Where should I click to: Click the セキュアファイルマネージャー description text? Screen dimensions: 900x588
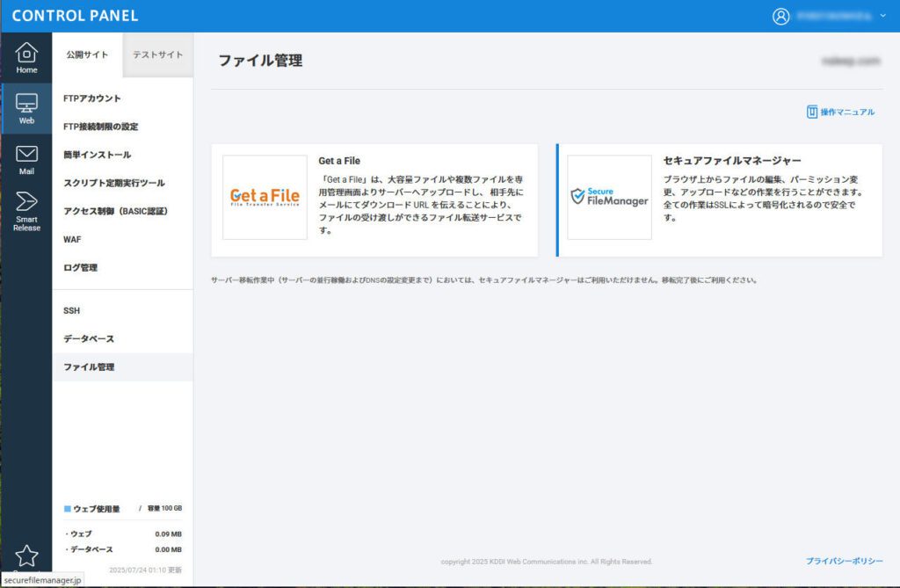click(x=763, y=198)
